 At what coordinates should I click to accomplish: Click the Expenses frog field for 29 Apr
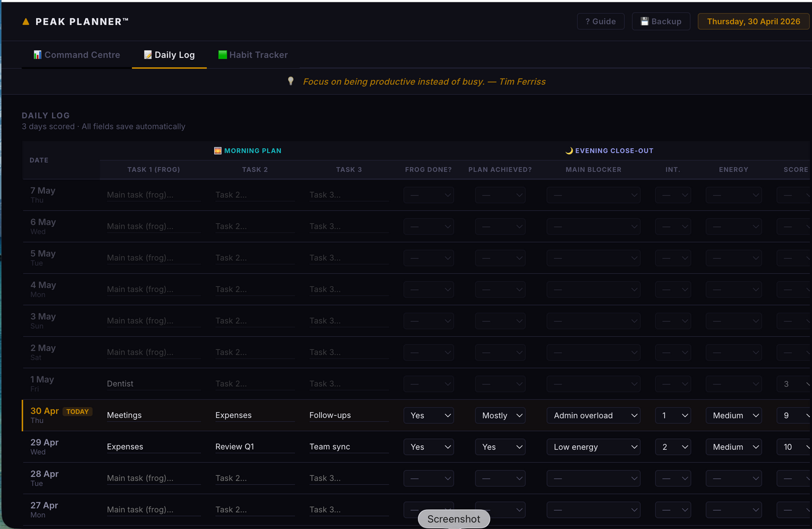(154, 447)
